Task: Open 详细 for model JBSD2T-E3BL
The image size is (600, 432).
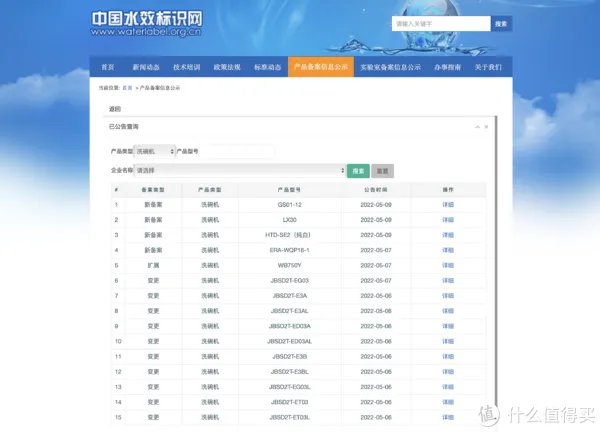Action: pyautogui.click(x=448, y=372)
